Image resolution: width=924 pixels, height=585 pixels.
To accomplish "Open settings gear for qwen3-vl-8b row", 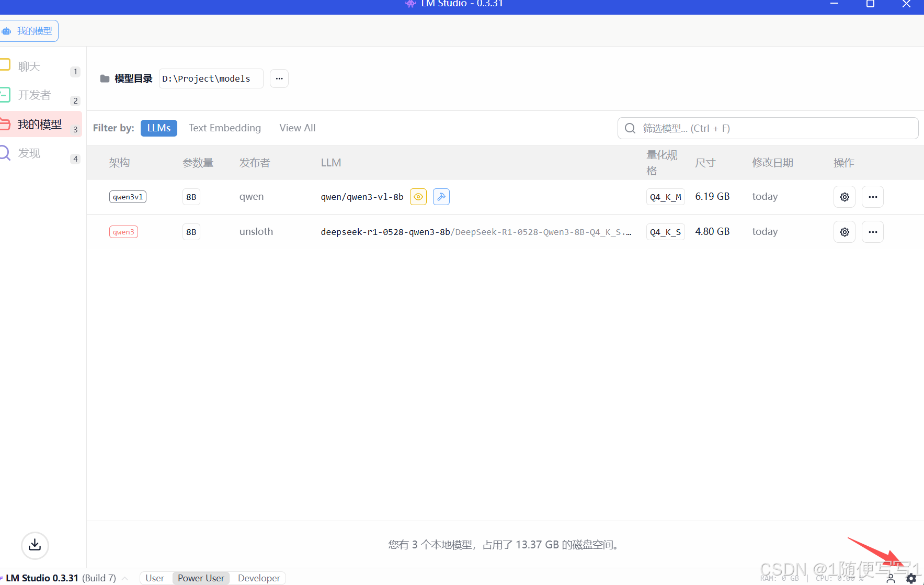I will click(x=845, y=197).
